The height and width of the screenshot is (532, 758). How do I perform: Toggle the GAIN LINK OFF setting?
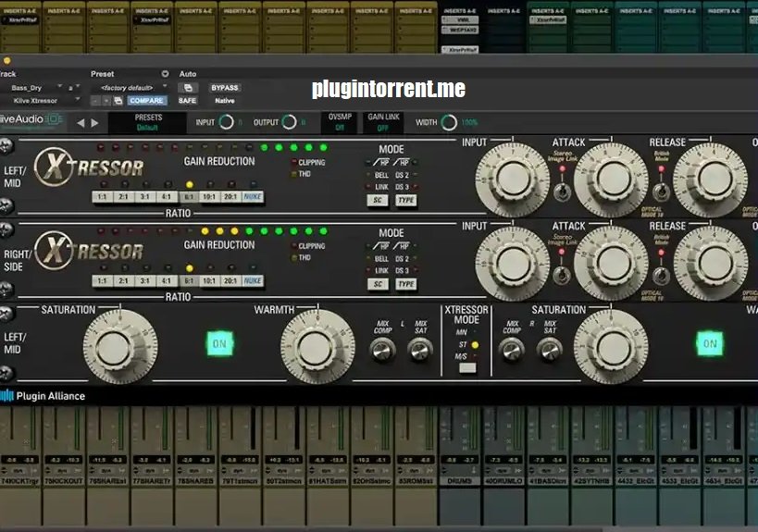tap(383, 122)
